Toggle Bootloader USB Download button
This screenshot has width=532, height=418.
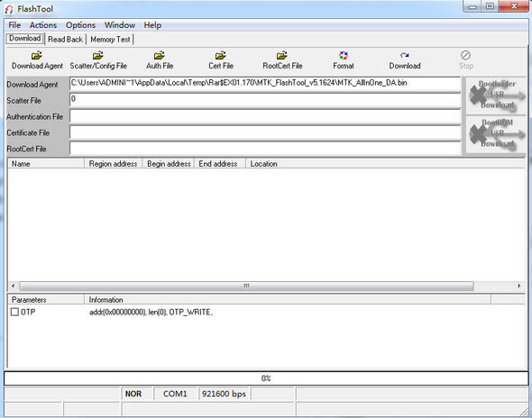496,95
